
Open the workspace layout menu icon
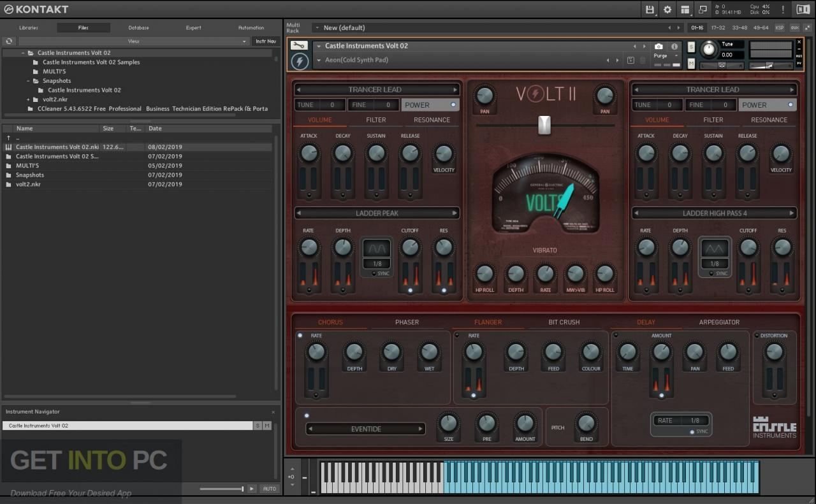pos(685,10)
